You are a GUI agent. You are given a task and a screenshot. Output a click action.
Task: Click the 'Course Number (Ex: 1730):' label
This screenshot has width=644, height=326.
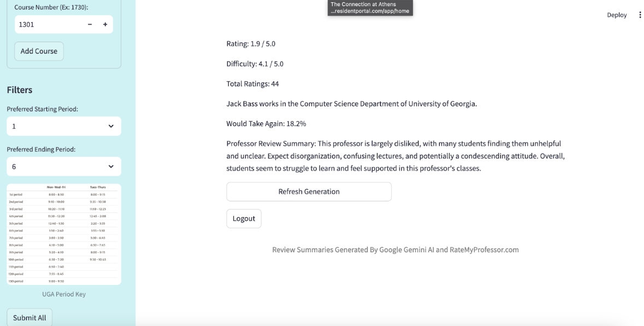51,8
